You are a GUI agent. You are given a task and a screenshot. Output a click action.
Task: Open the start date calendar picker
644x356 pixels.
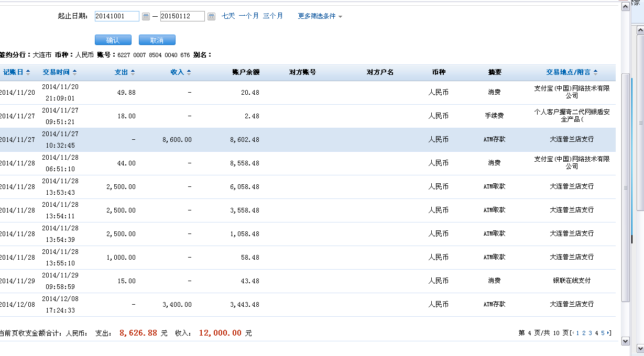click(146, 17)
